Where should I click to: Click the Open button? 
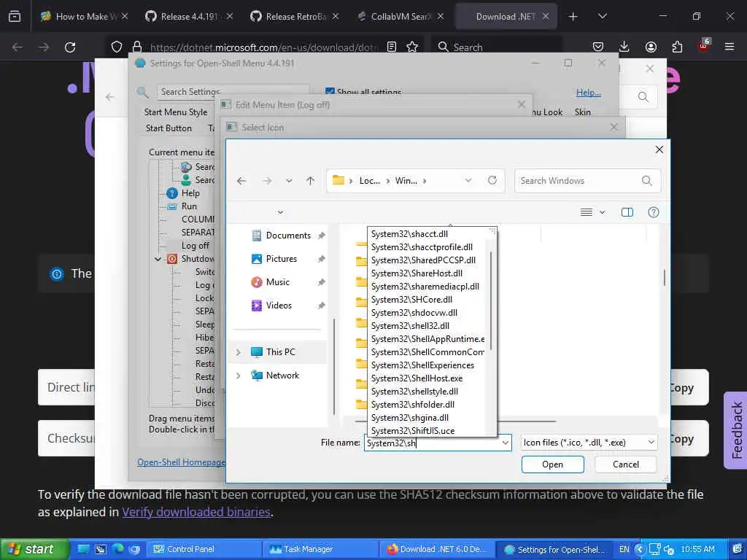553,464
